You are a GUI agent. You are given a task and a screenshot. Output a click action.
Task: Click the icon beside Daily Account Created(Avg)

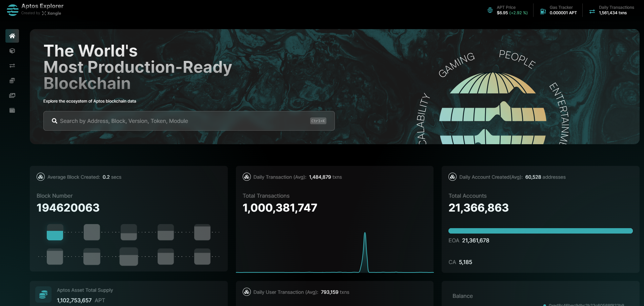click(452, 177)
